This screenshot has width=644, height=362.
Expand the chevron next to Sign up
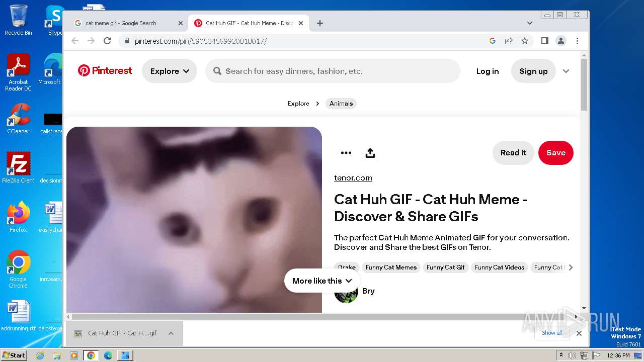point(566,71)
